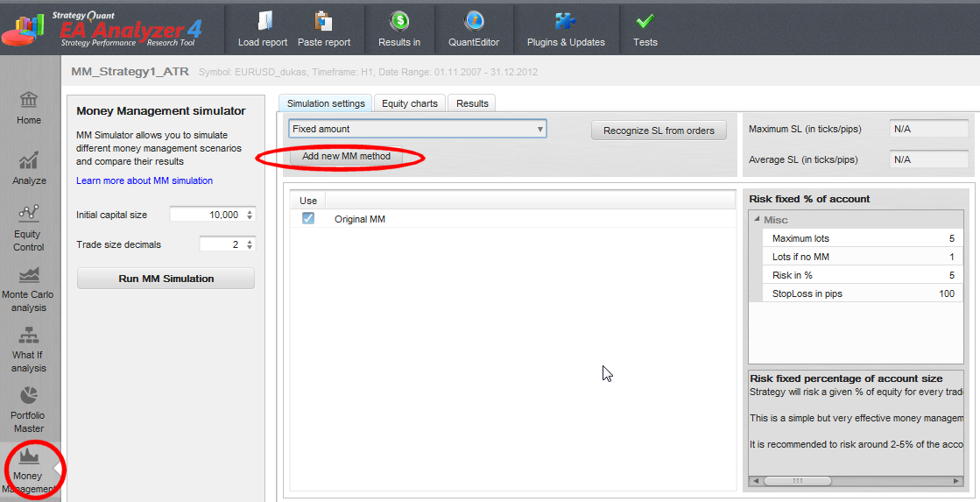Viewport: 980px width, 502px height.
Task: Click the Paste report clipboard icon
Action: (323, 21)
